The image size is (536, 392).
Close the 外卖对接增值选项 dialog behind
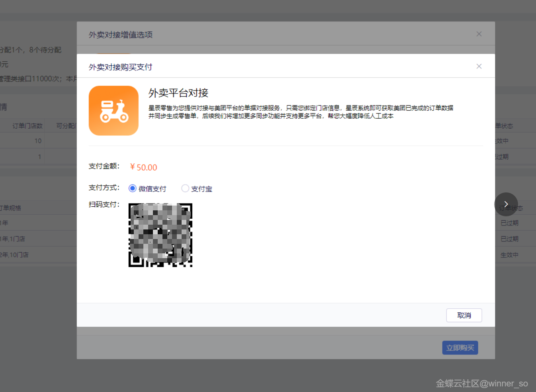[x=479, y=34]
